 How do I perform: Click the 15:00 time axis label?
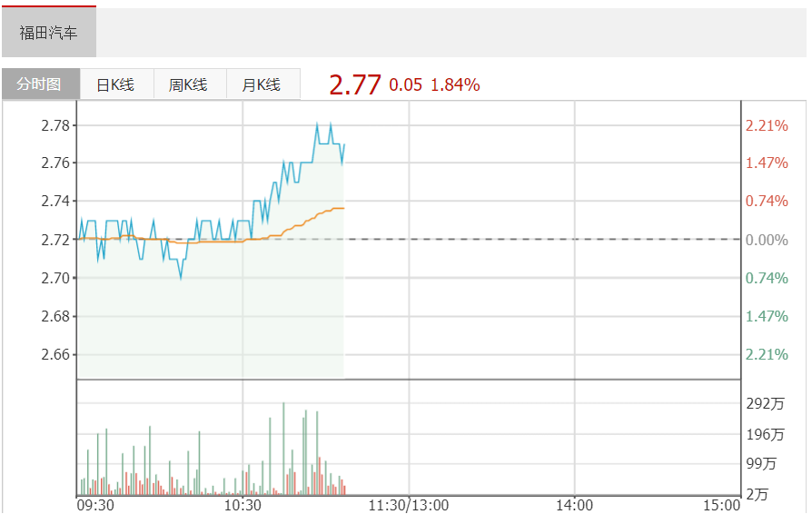(x=721, y=505)
